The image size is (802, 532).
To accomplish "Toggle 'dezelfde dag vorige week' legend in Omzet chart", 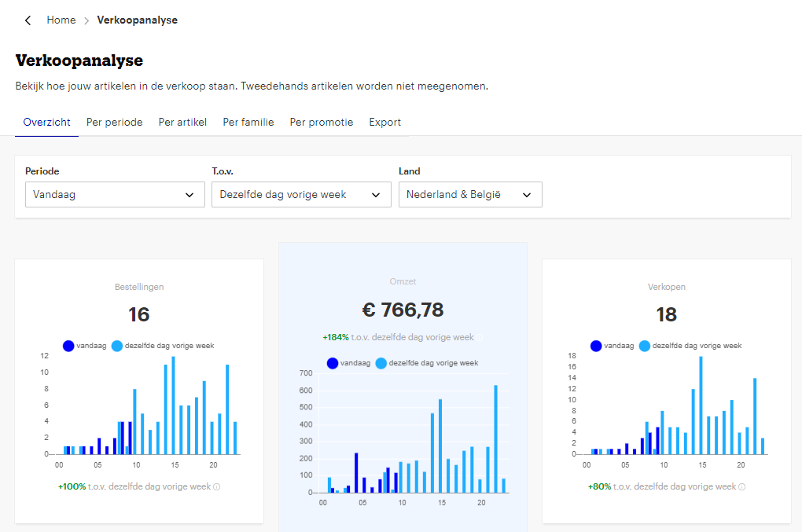I will point(432,363).
